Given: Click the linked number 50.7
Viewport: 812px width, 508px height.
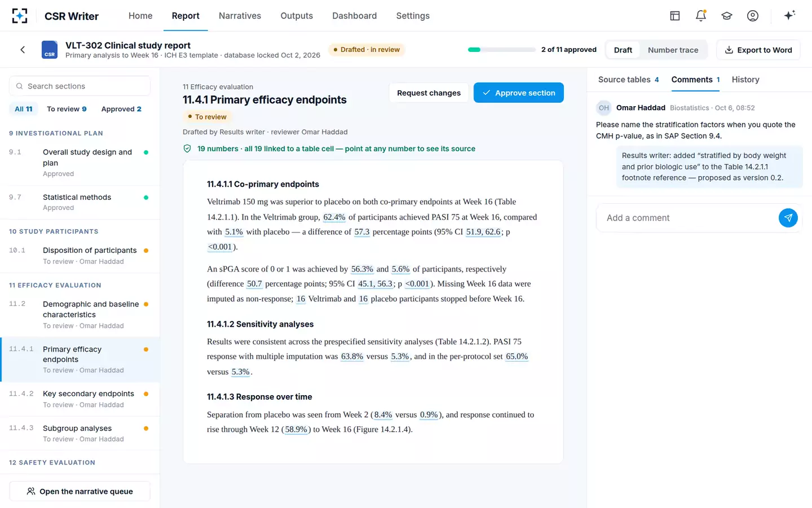Looking at the screenshot, I should (x=254, y=284).
